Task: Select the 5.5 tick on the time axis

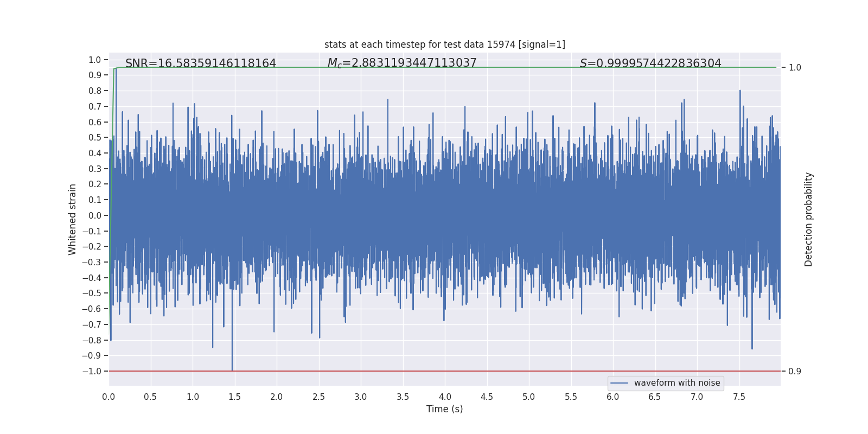Action: coord(571,397)
